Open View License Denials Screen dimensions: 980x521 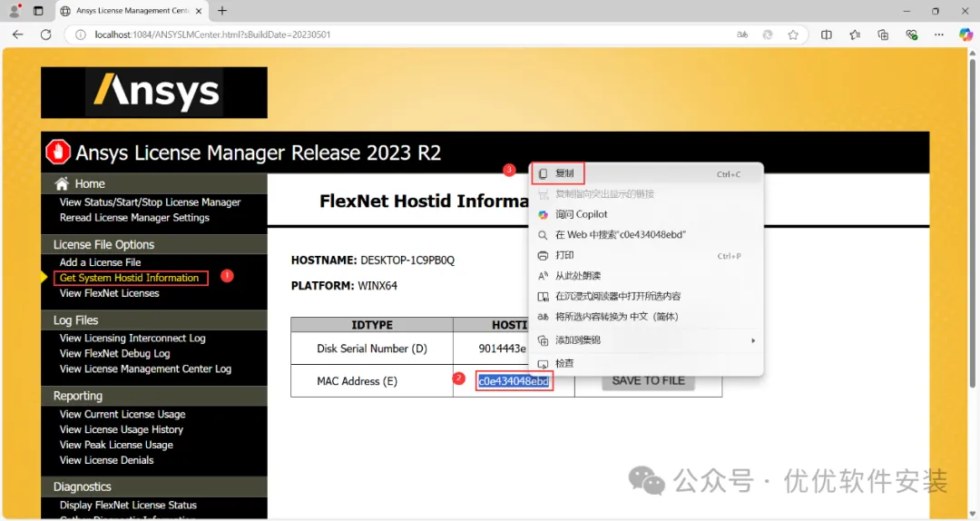tap(106, 460)
